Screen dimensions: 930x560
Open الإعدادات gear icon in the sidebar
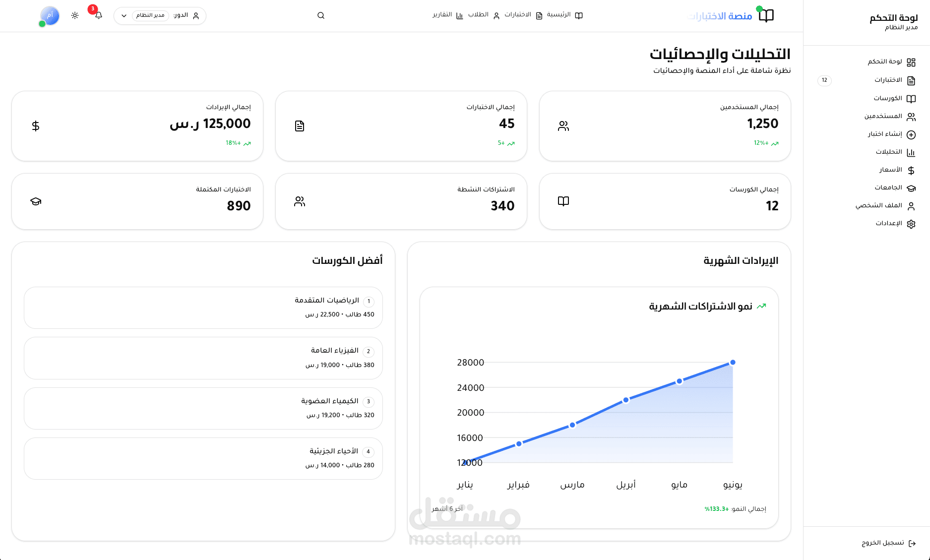click(911, 224)
